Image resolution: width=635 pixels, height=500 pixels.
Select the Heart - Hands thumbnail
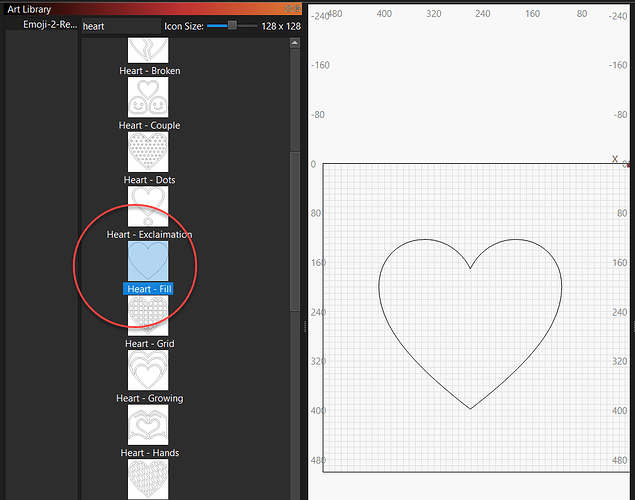pyautogui.click(x=148, y=425)
